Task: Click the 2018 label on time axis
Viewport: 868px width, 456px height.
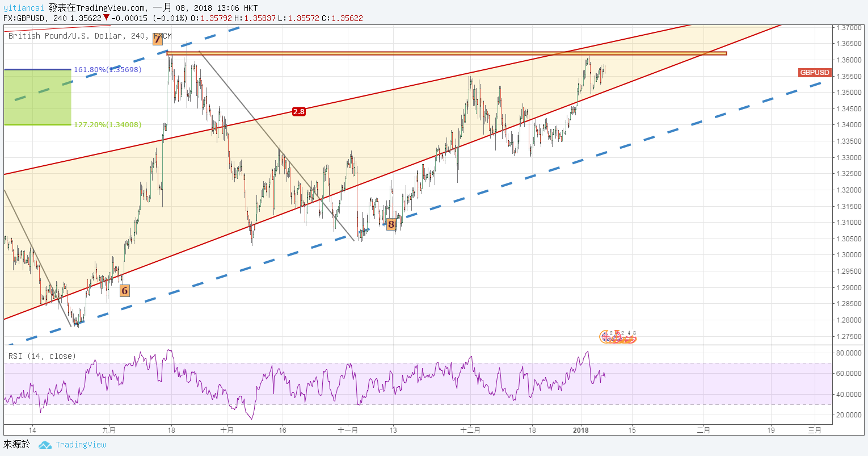Action: (x=580, y=430)
